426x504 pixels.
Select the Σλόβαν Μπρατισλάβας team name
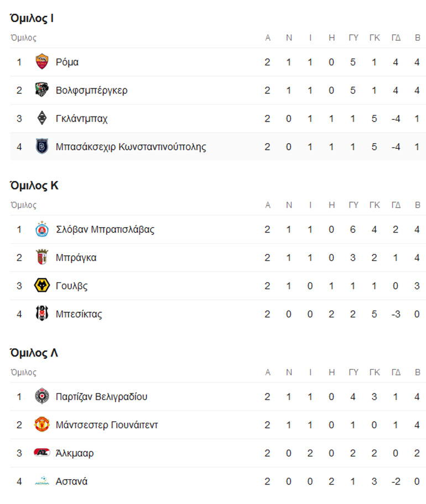coord(105,229)
